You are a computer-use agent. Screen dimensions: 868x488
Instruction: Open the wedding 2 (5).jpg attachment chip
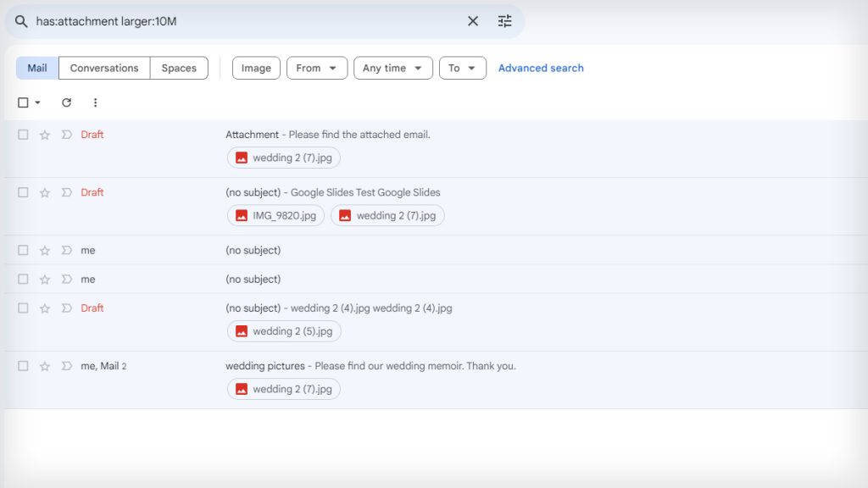(283, 331)
